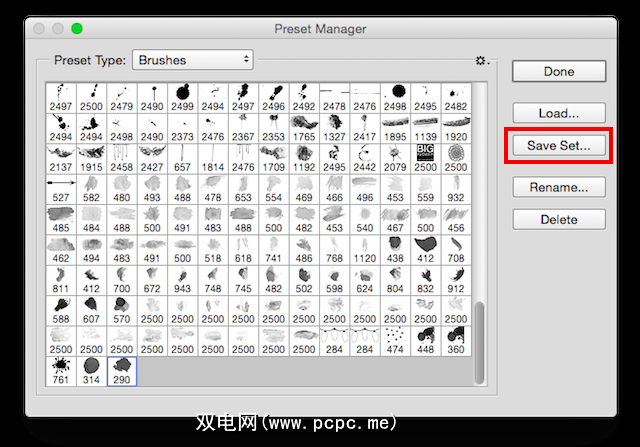Pick the feather-like brush 708
The width and height of the screenshot is (640, 447).
456,250
